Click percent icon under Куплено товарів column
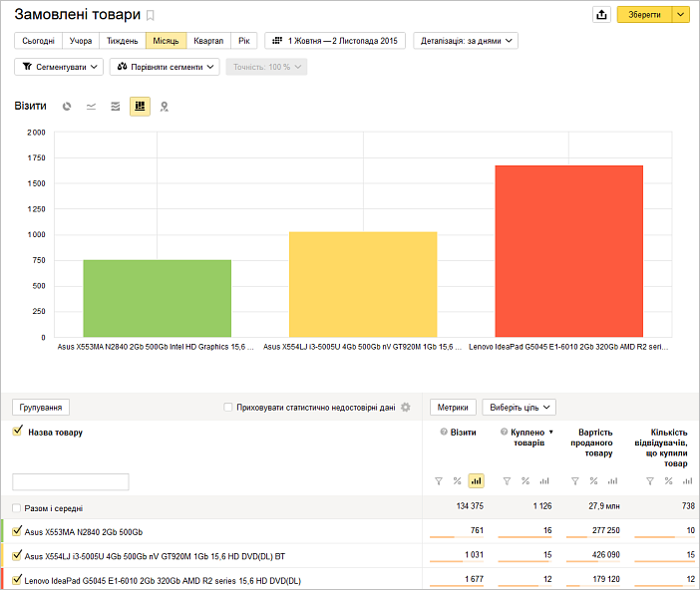The image size is (700, 590). [525, 481]
